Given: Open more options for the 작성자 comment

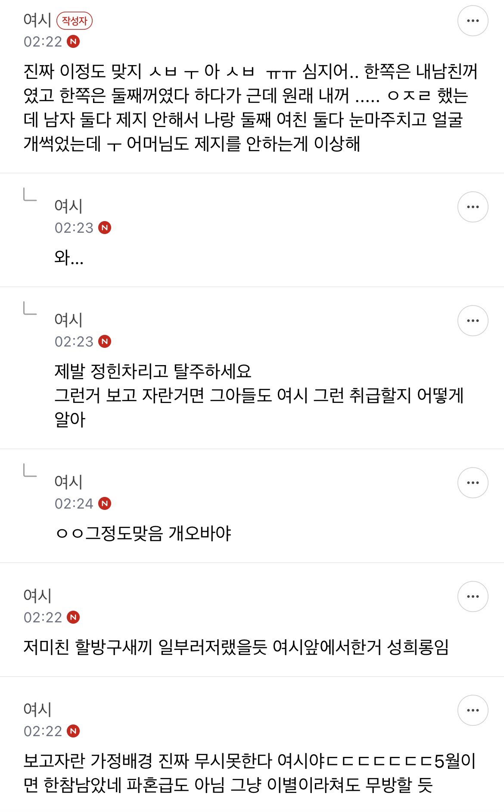Looking at the screenshot, I should point(473,21).
